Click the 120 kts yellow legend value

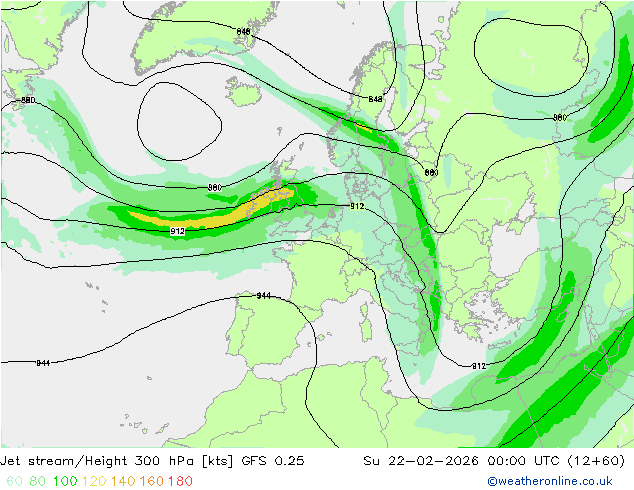(x=94, y=481)
